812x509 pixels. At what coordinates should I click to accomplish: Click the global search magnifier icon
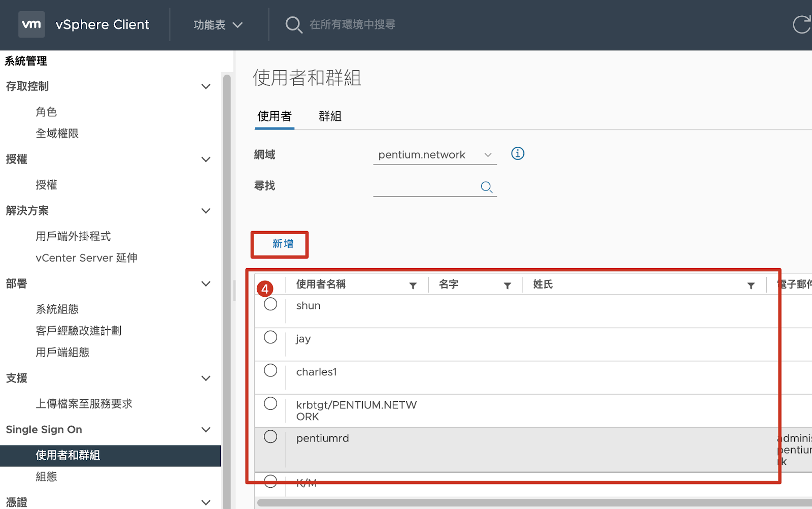pos(293,24)
